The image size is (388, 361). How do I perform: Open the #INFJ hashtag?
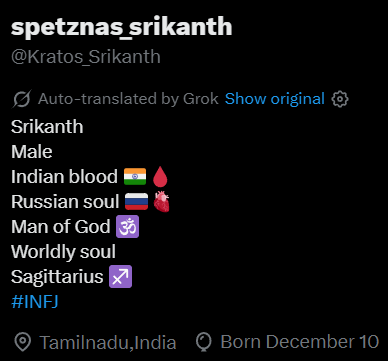coord(35,302)
